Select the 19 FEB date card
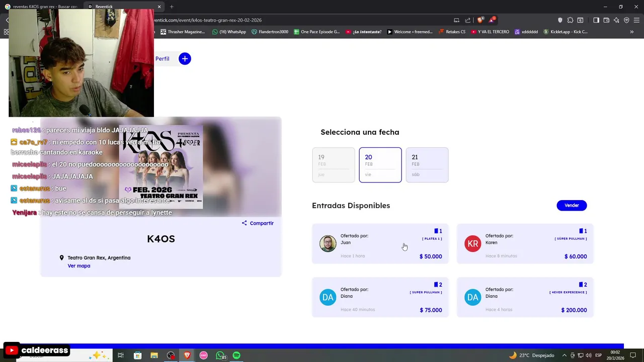 333,165
